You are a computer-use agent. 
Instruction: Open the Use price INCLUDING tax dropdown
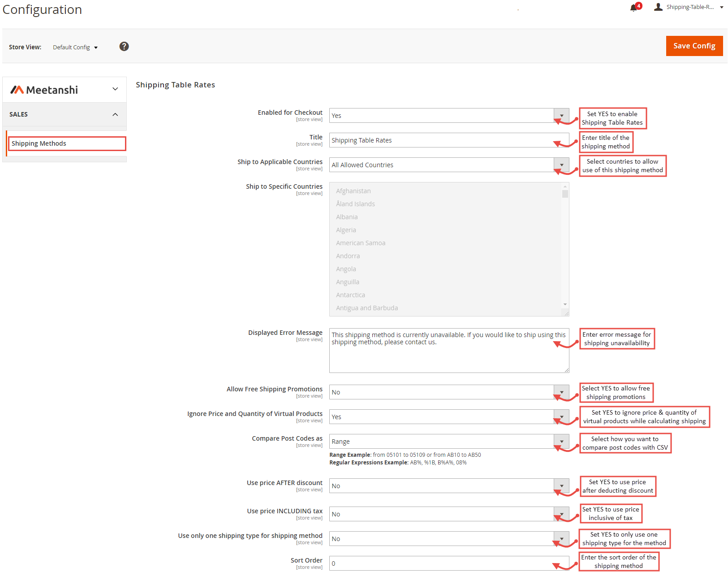coord(449,514)
